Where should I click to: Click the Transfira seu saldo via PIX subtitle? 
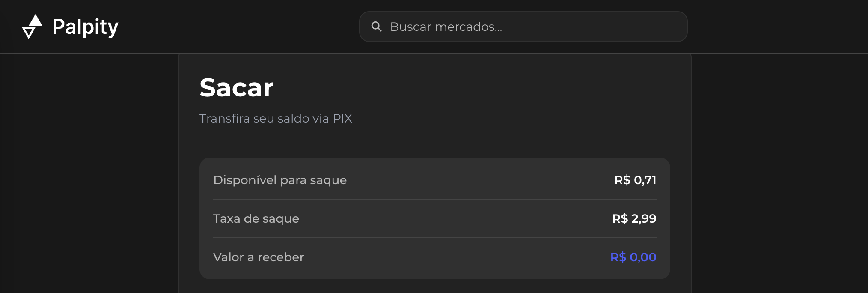[x=276, y=118]
